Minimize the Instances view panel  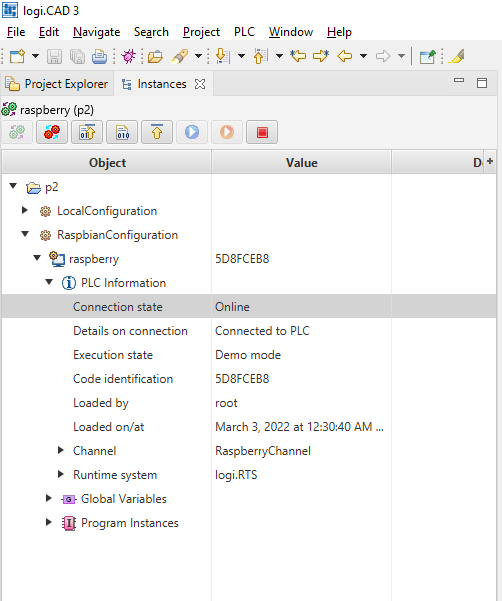tap(459, 80)
